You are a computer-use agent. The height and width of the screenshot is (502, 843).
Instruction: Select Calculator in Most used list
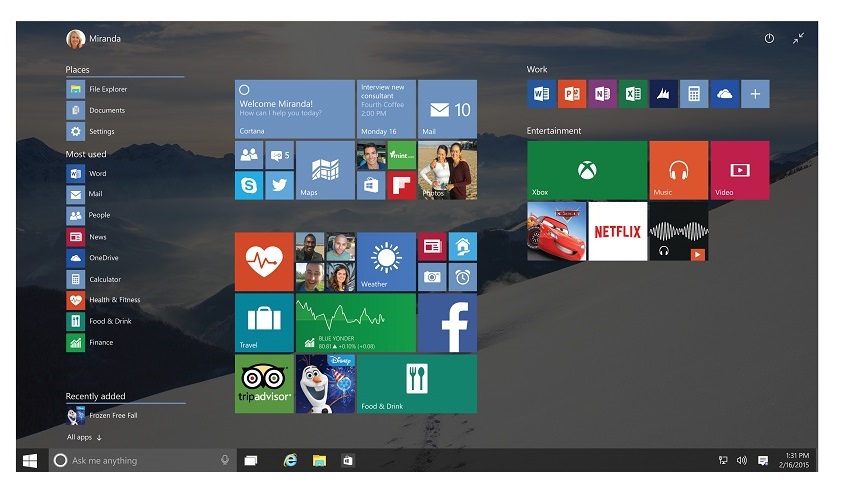point(104,279)
